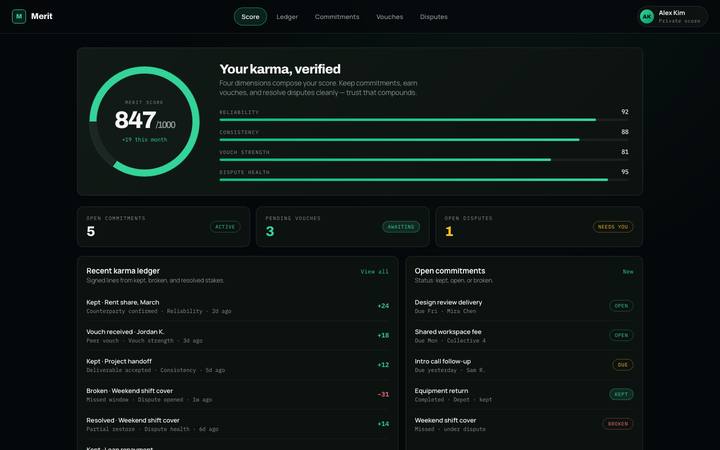Open the Disputes tab
The width and height of the screenshot is (720, 450).
pyautogui.click(x=433, y=17)
